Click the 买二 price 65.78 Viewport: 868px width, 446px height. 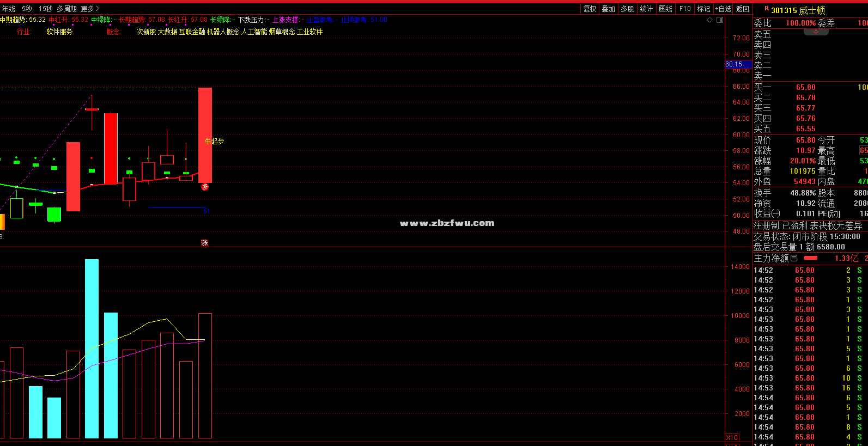coord(805,98)
